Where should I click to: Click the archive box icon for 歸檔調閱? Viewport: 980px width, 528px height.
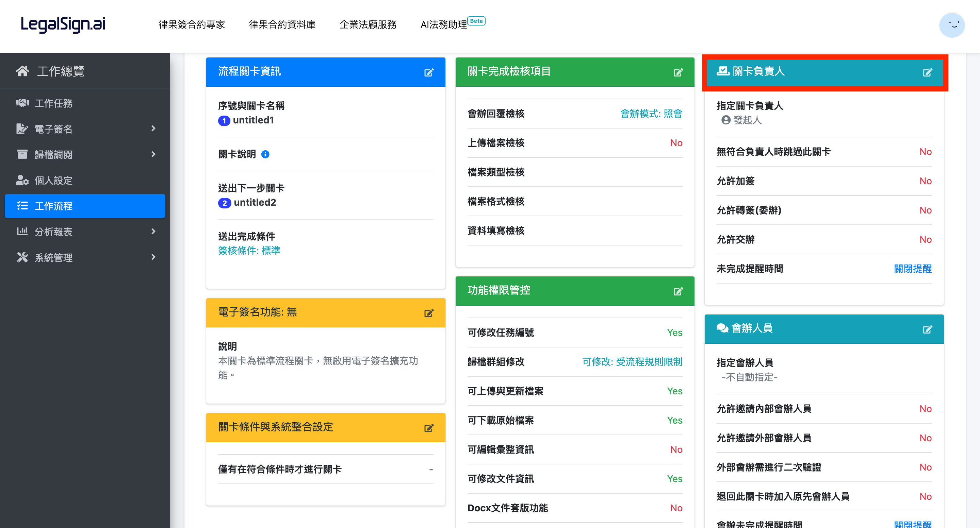(x=22, y=154)
